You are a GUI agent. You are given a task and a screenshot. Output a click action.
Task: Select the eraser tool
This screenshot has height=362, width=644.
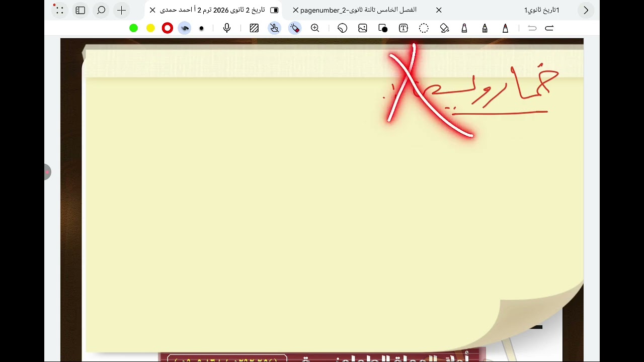[x=444, y=28]
